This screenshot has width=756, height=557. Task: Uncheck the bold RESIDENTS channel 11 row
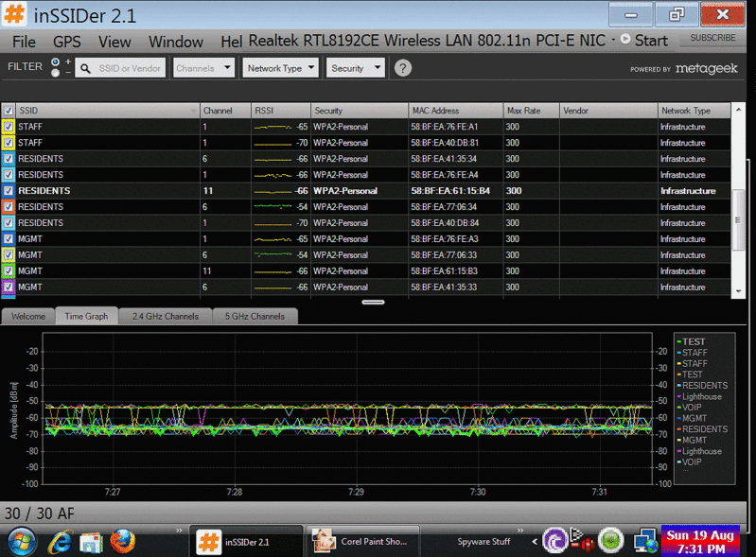(9, 191)
